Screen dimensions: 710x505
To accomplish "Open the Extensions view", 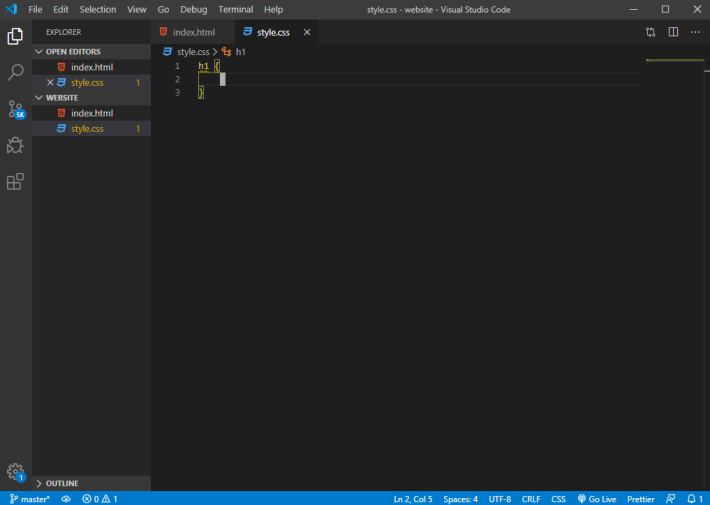I will pyautogui.click(x=15, y=182).
